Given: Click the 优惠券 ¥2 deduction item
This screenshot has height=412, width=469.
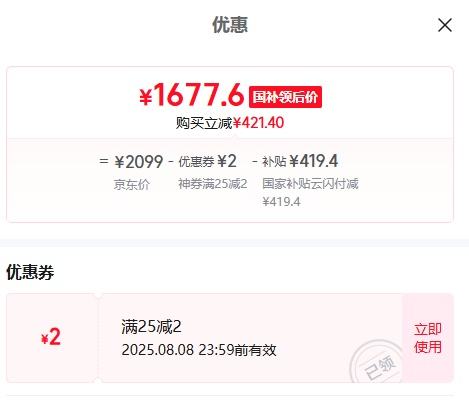Looking at the screenshot, I should tap(208, 162).
